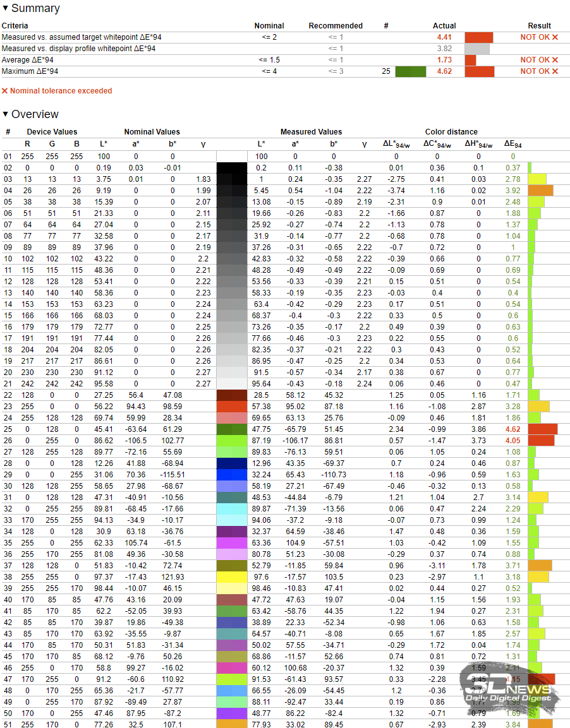
Task: Click the Nominal Values table header
Action: (x=152, y=132)
